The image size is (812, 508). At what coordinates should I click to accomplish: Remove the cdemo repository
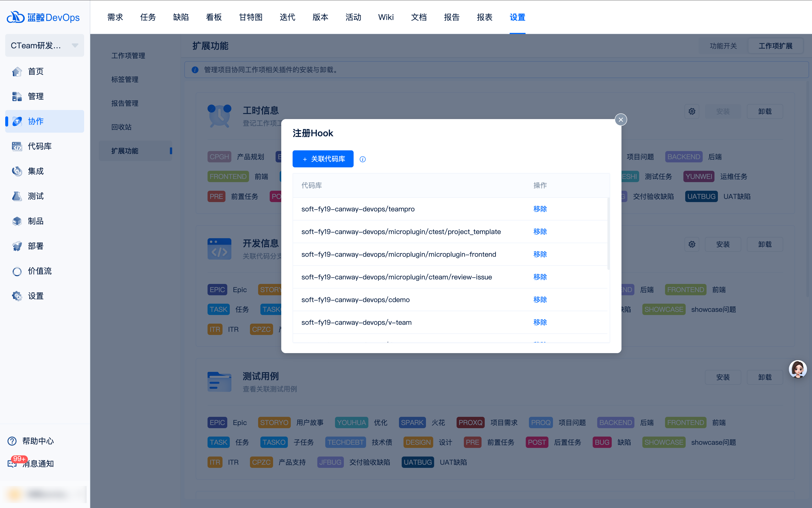540,300
